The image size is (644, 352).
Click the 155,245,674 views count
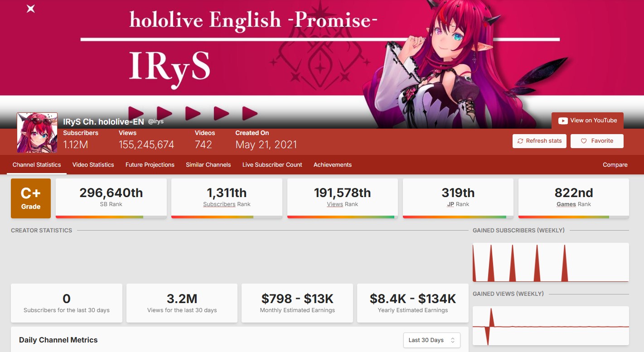click(x=146, y=145)
